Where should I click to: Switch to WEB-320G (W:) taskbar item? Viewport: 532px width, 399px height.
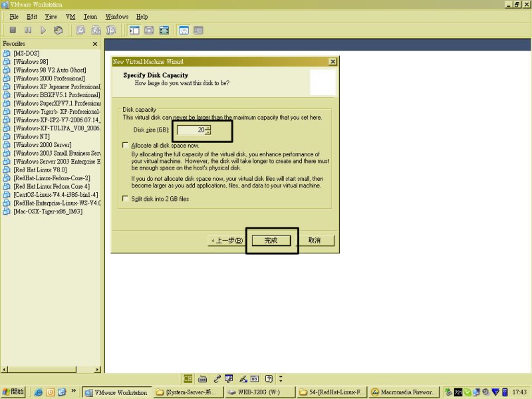(x=259, y=392)
